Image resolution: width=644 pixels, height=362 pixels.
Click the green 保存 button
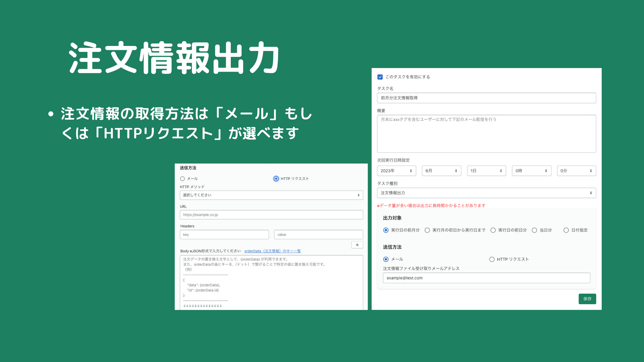click(587, 299)
